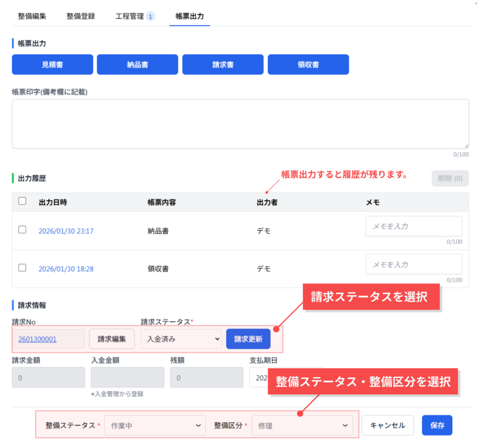477x448 pixels.
Task: Generate the 納品書 document
Action: (137, 65)
